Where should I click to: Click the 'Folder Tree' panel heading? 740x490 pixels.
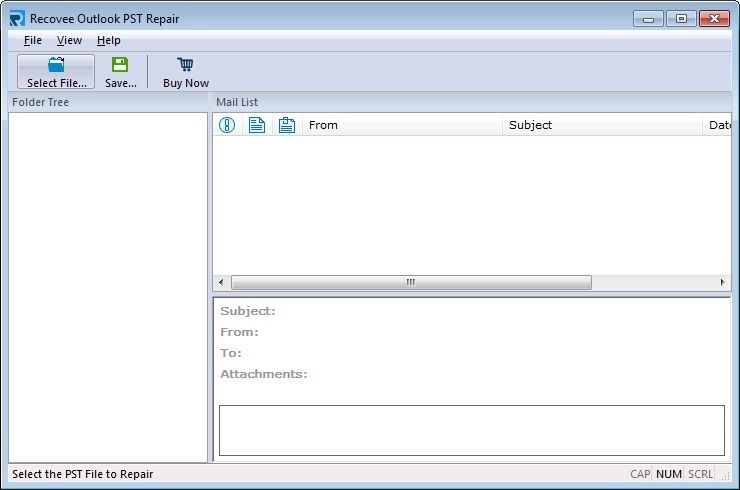tap(41, 102)
